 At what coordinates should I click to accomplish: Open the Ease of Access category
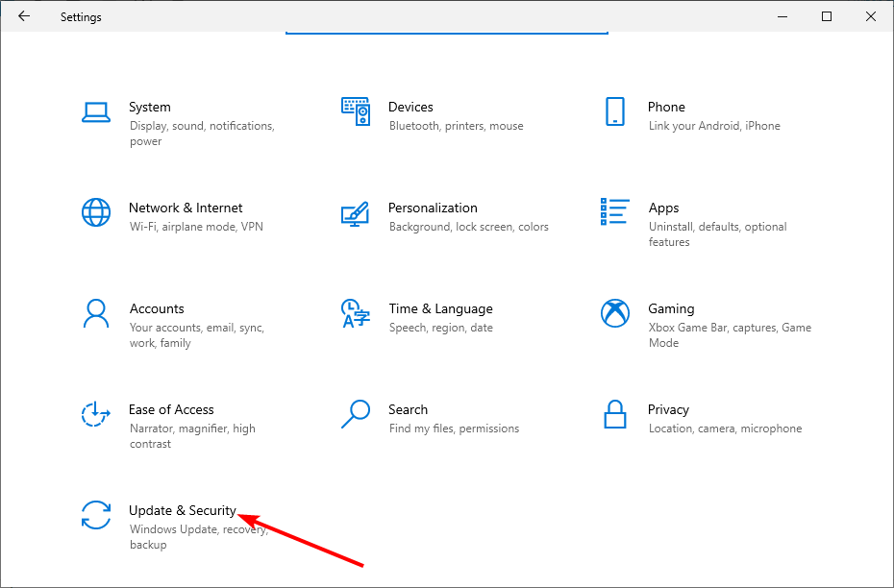point(171,409)
